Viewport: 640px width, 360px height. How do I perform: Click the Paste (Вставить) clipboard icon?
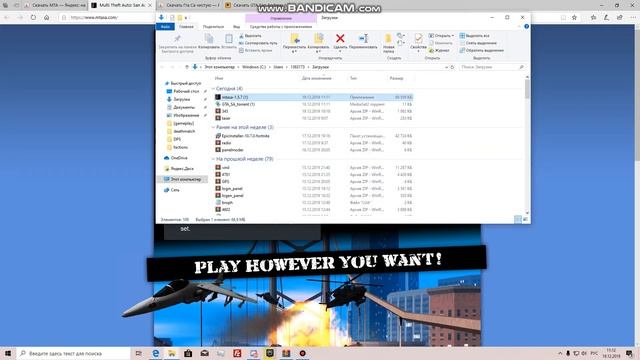click(x=229, y=39)
